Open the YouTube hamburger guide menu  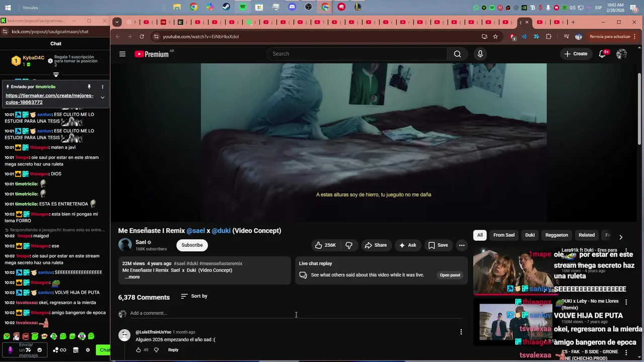point(122,54)
